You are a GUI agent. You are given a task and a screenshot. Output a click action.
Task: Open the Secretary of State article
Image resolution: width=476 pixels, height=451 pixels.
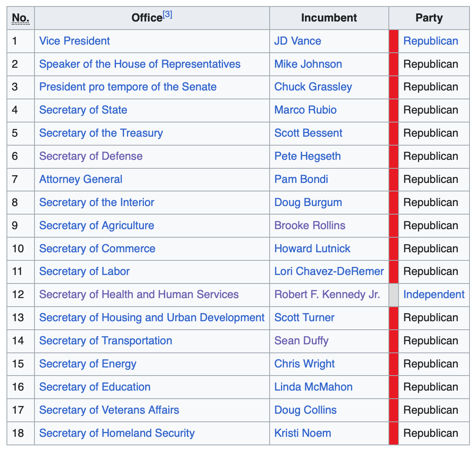[x=83, y=110]
